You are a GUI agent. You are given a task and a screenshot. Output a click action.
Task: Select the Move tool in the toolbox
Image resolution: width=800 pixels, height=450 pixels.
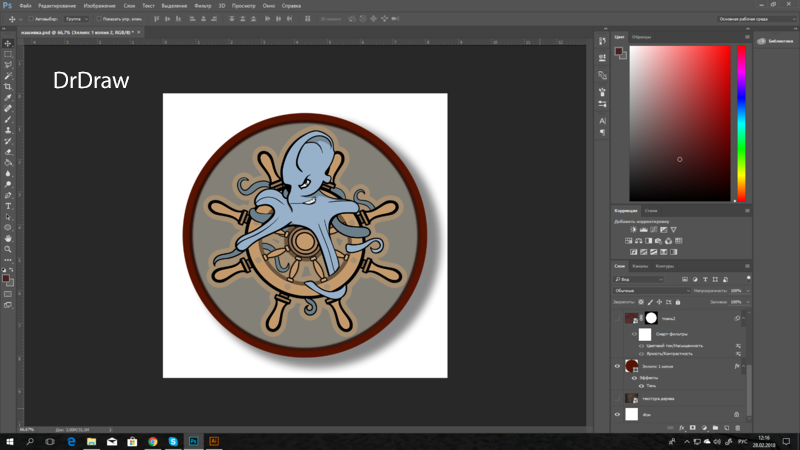click(8, 43)
